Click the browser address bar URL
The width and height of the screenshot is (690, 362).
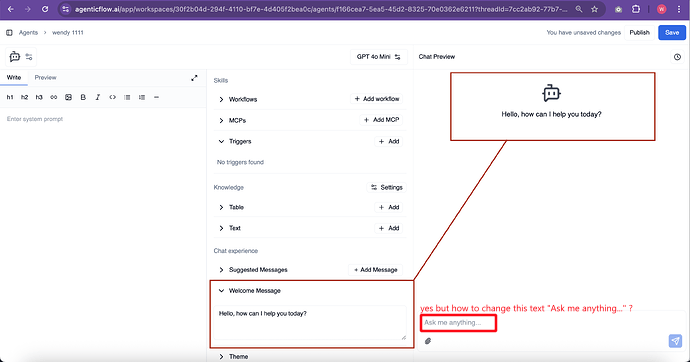click(321, 9)
